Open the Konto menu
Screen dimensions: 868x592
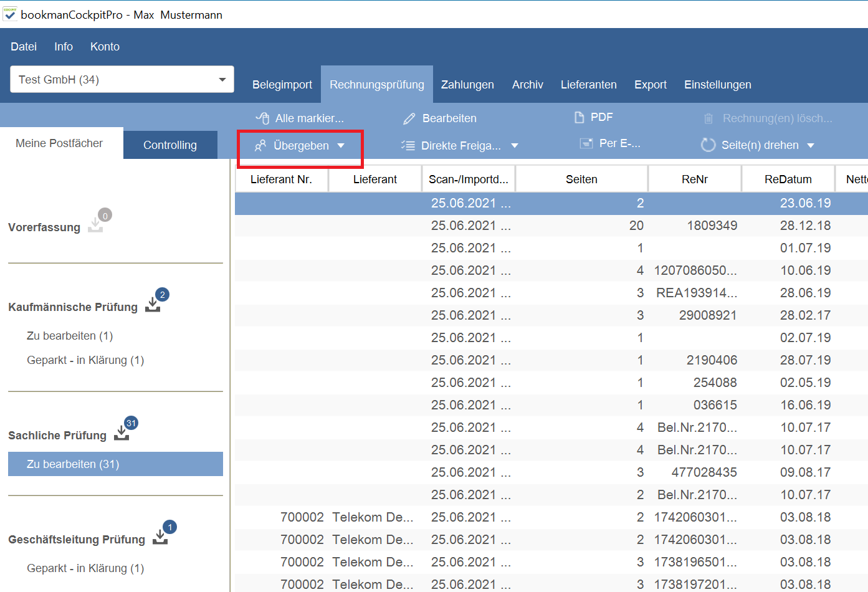pyautogui.click(x=105, y=47)
